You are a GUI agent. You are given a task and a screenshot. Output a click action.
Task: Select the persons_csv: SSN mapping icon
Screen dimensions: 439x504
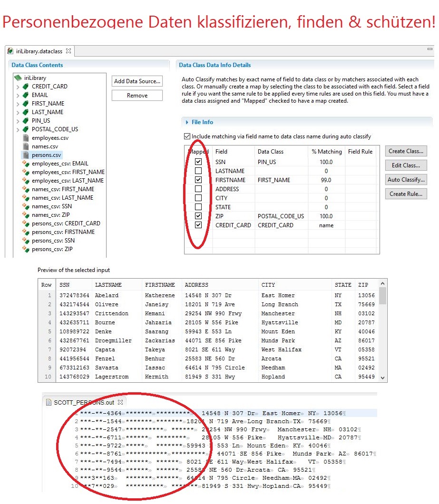[x=26, y=241]
